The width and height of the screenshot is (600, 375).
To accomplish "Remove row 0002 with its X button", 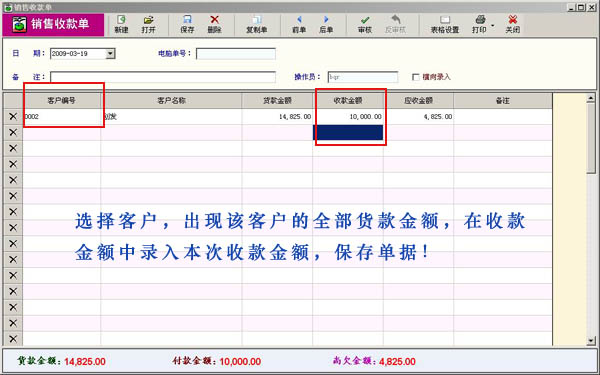I will pyautogui.click(x=13, y=116).
